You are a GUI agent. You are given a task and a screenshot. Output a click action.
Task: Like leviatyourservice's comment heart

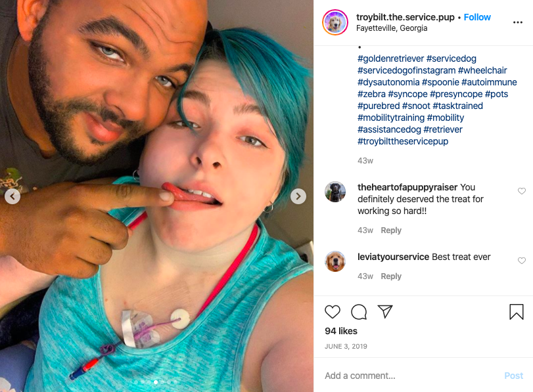coord(521,261)
